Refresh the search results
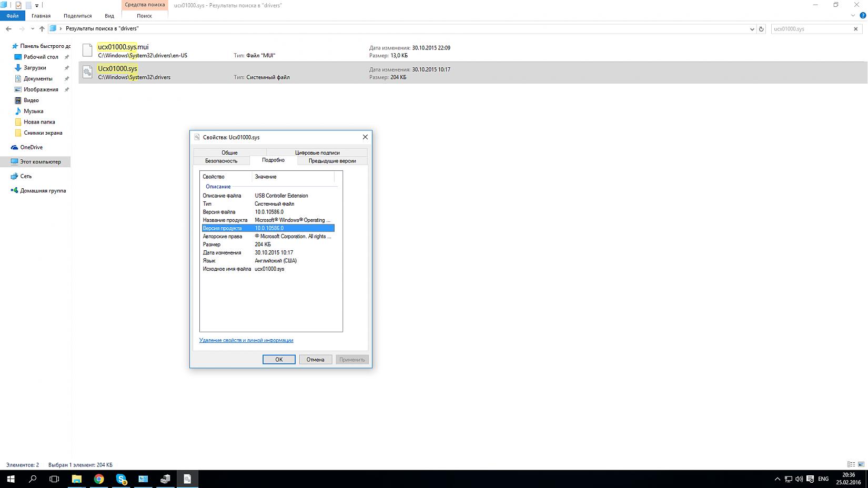This screenshot has height=488, width=868. pyautogui.click(x=761, y=29)
